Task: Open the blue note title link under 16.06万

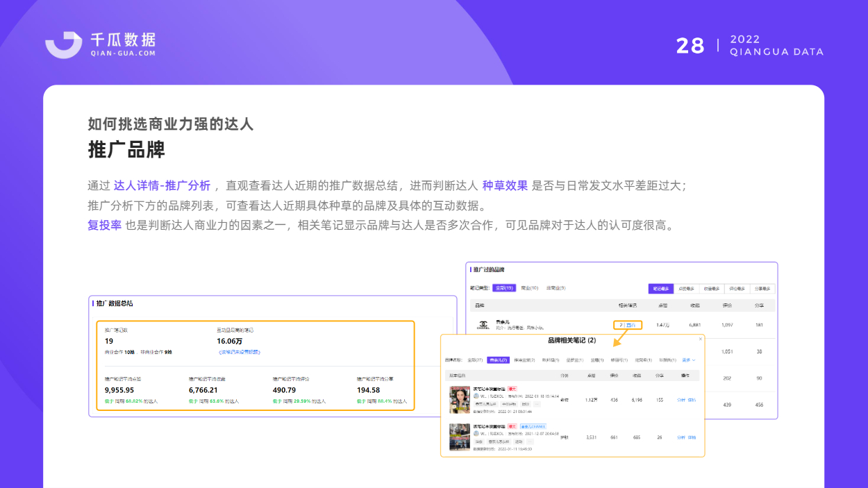Action: (240, 352)
